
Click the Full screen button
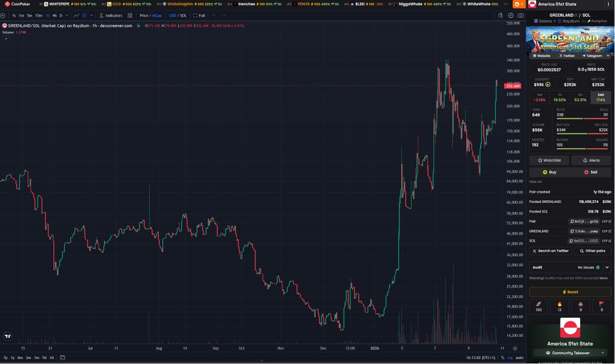[x=199, y=15]
